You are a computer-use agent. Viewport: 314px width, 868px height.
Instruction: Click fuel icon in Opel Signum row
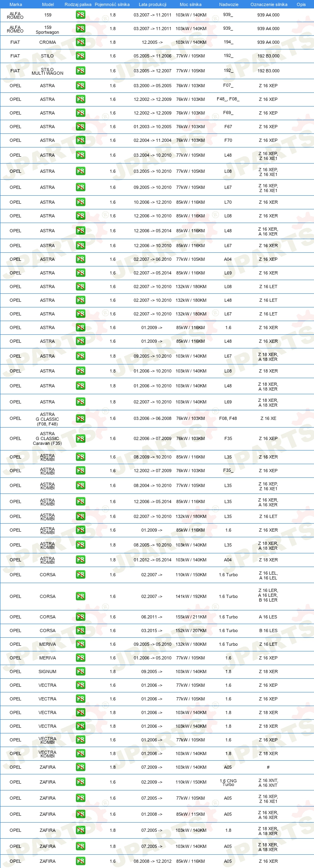pos(80,671)
